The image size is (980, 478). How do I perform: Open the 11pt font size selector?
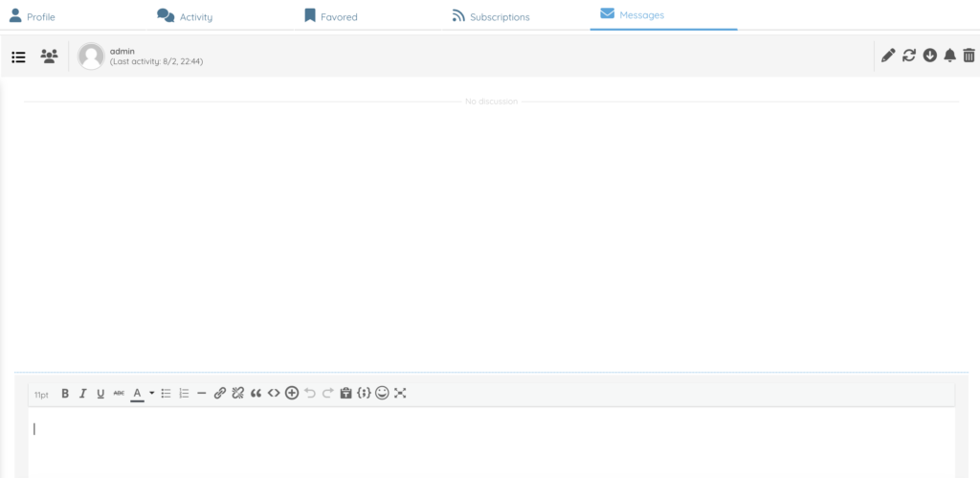coord(41,394)
